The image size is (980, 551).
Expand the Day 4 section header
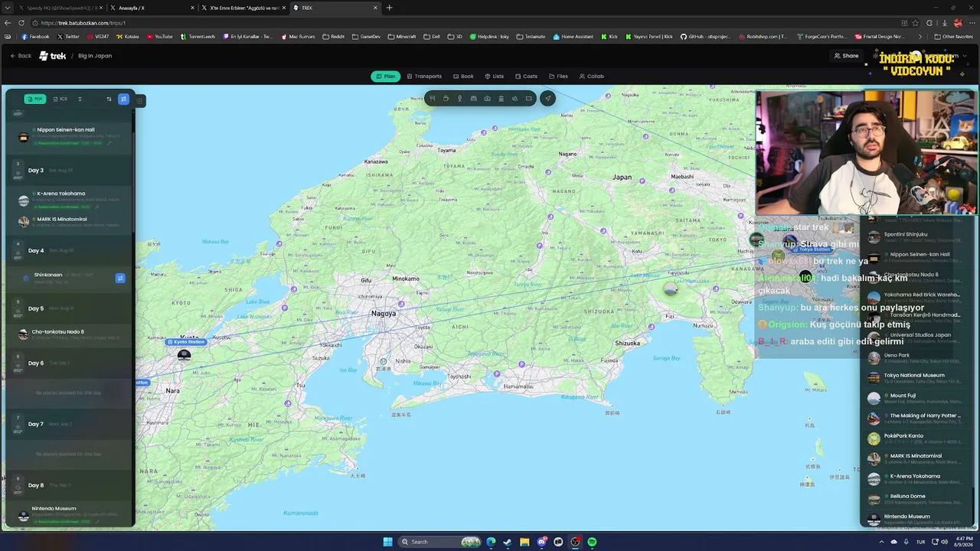coord(69,250)
